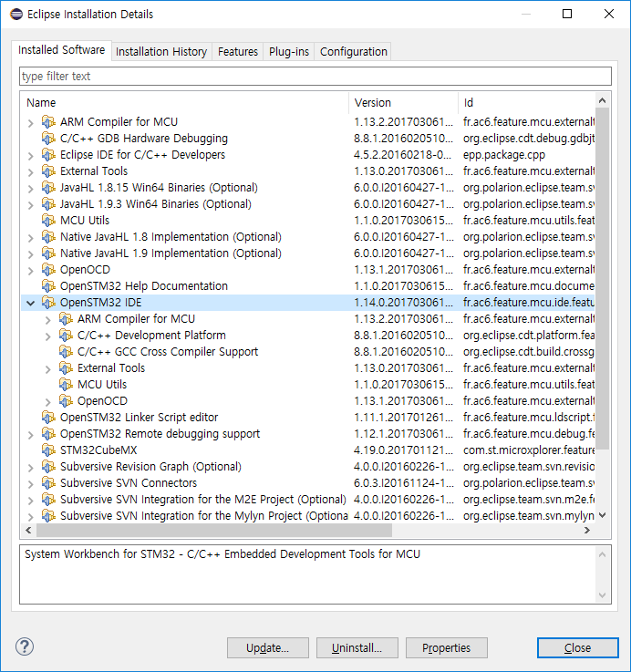Viewport: 631px width, 672px height.
Task: Click the icon beside Native JavaHL 1.9 Implementation
Action: click(x=48, y=253)
